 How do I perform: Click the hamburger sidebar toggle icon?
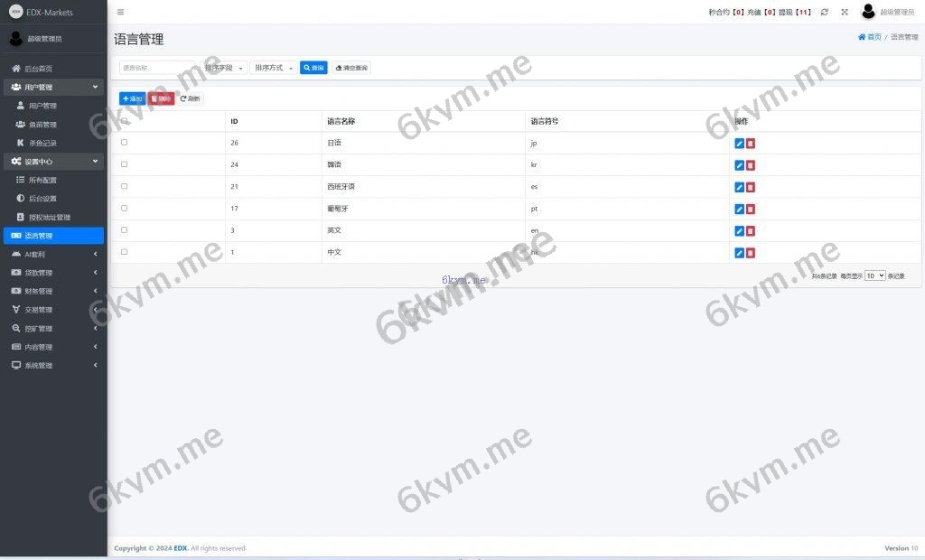point(121,12)
